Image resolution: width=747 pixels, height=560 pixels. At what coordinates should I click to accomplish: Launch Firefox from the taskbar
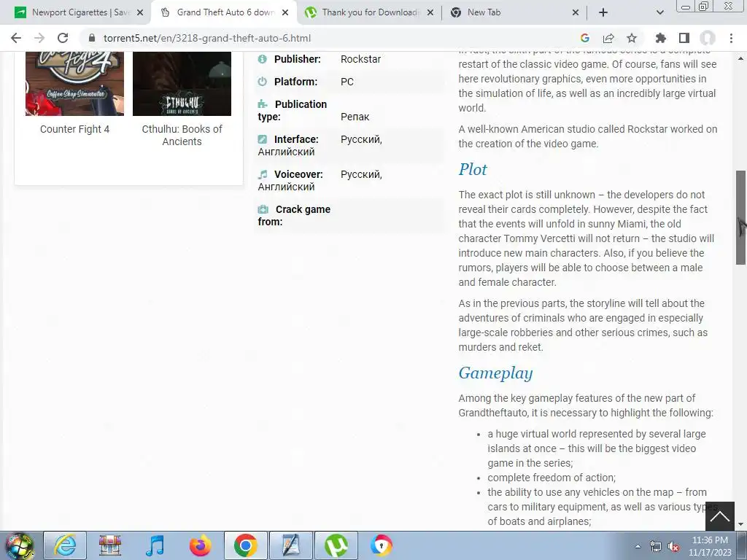(x=200, y=545)
